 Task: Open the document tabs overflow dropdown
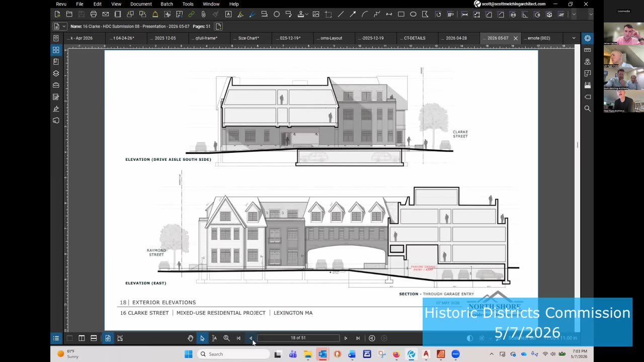(x=574, y=38)
